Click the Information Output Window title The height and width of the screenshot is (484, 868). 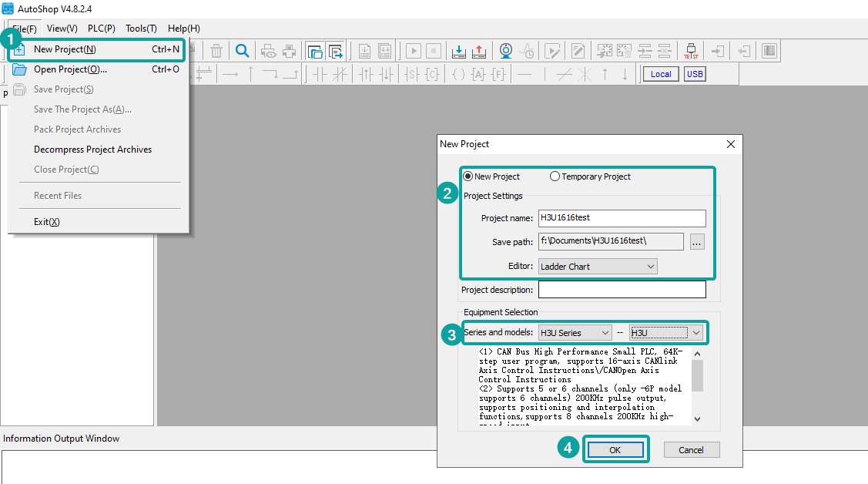[x=62, y=438]
